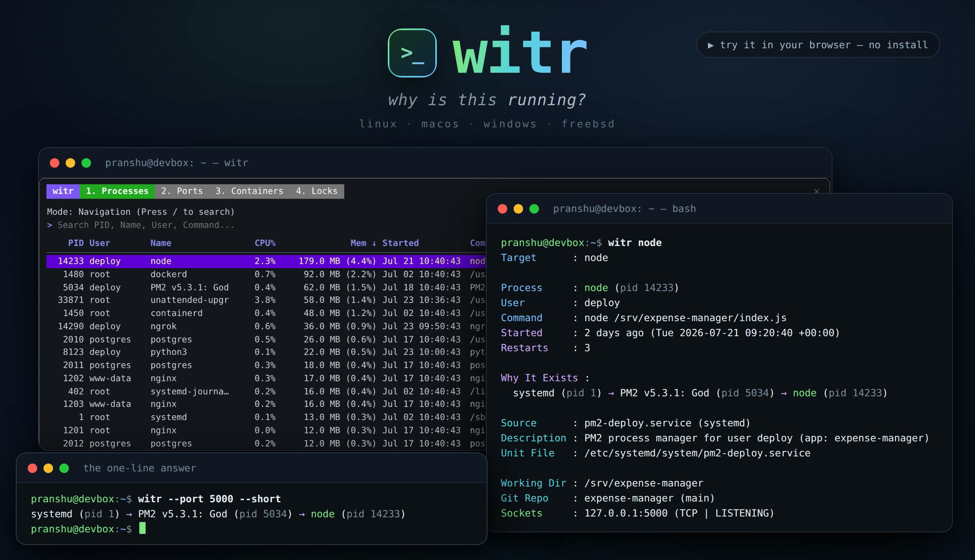Sort by the CPU% column header
975x560 pixels.
(265, 243)
